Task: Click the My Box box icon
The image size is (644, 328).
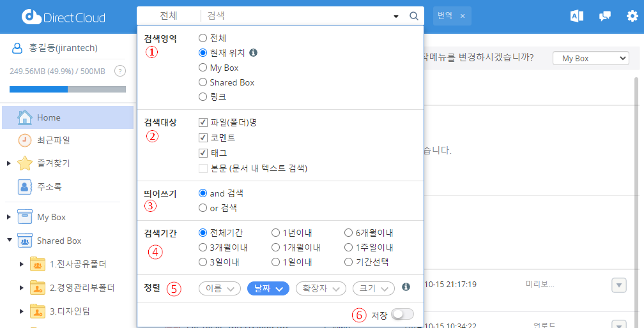Action: click(x=25, y=217)
